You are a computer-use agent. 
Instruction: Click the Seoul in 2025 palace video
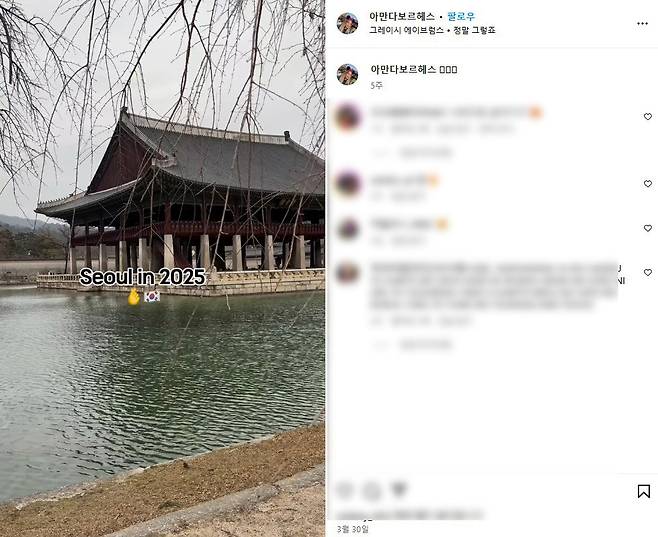tap(162, 268)
